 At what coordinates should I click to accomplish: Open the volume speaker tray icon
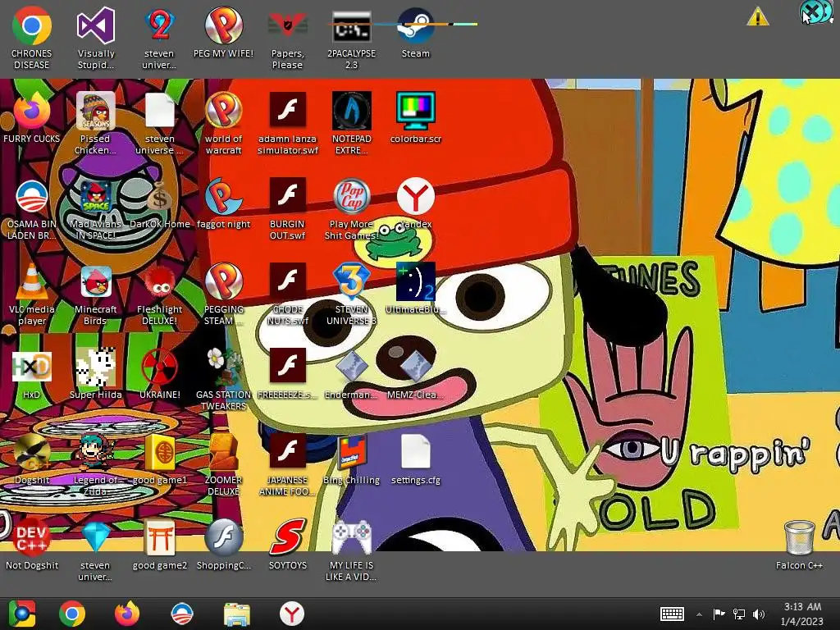pyautogui.click(x=759, y=614)
